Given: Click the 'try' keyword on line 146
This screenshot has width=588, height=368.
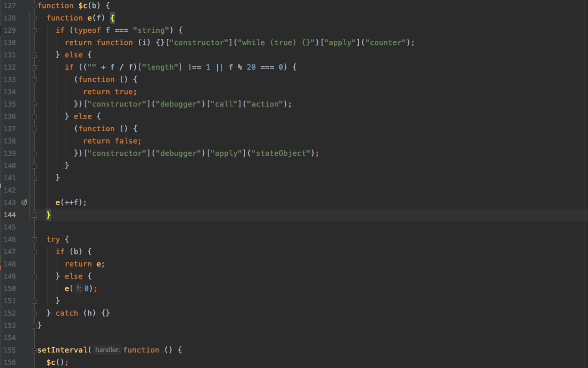Looking at the screenshot, I should (x=53, y=240).
